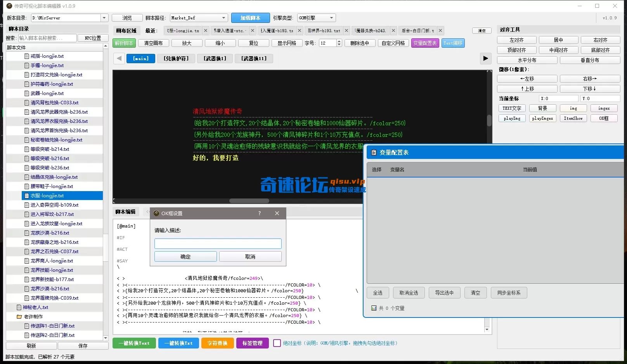Click the 字符替换 orange button
The image size is (627, 364).
coord(217,343)
